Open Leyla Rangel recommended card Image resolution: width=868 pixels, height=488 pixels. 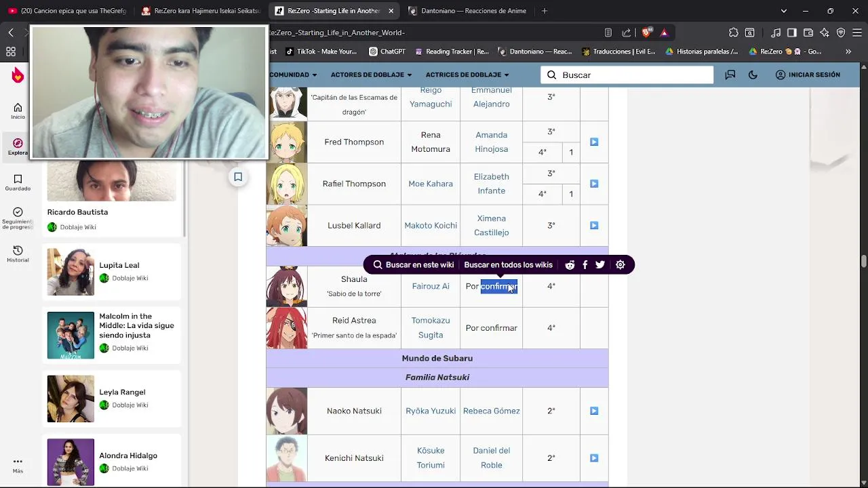point(112,399)
